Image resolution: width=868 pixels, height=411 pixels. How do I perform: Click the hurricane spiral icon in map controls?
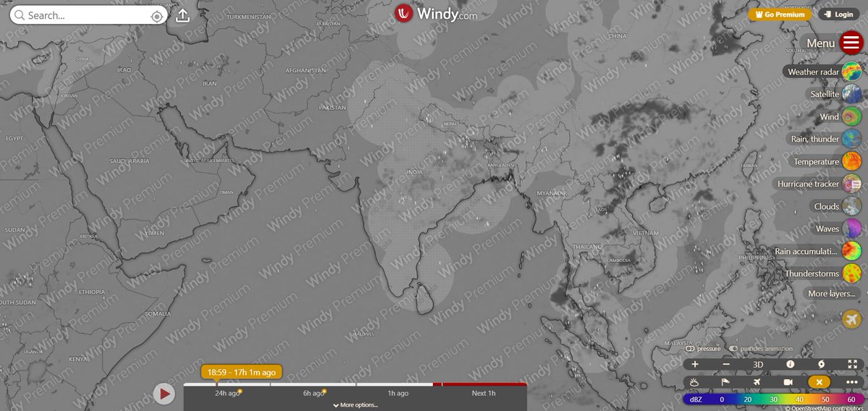(x=821, y=365)
